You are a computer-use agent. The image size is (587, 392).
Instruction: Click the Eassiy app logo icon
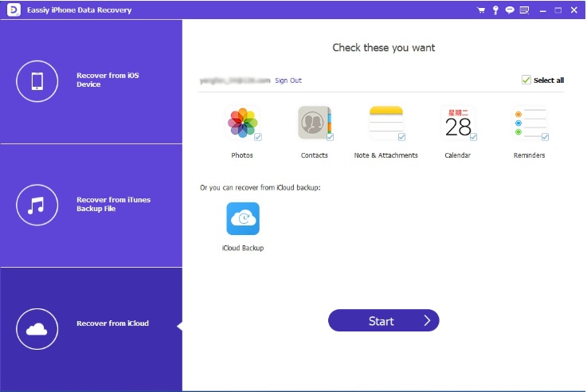[x=14, y=10]
